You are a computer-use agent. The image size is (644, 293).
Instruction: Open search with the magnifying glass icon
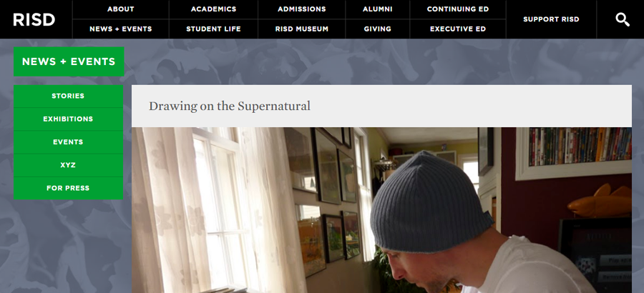[x=623, y=19]
